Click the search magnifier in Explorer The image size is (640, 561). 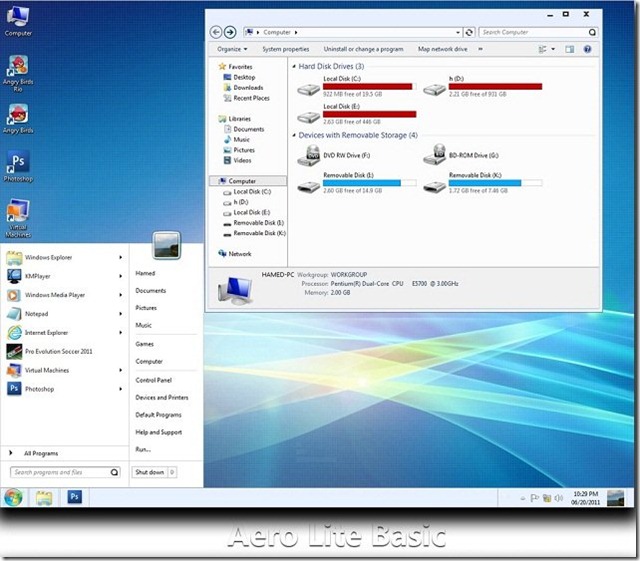coord(592,32)
